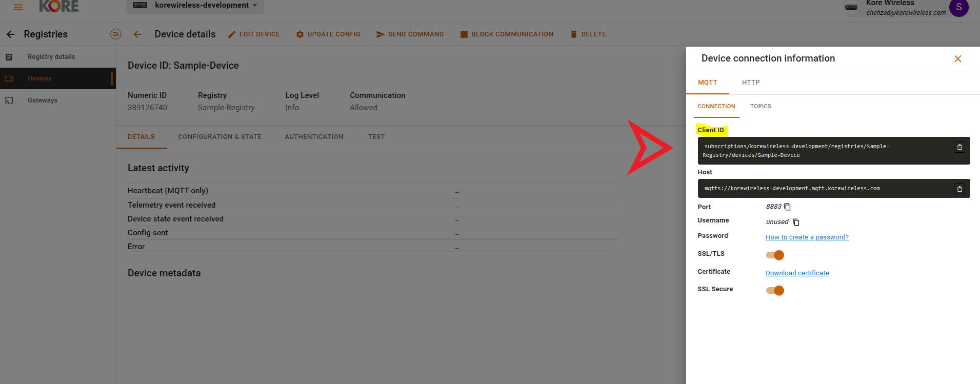
Task: Click UPDATE CONFIG button
Action: 328,34
